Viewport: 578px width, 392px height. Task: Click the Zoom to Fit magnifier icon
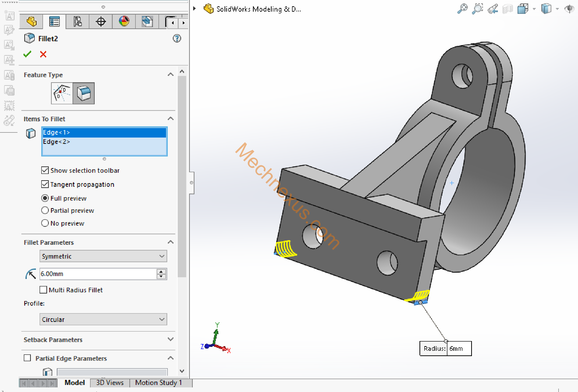coord(462,9)
